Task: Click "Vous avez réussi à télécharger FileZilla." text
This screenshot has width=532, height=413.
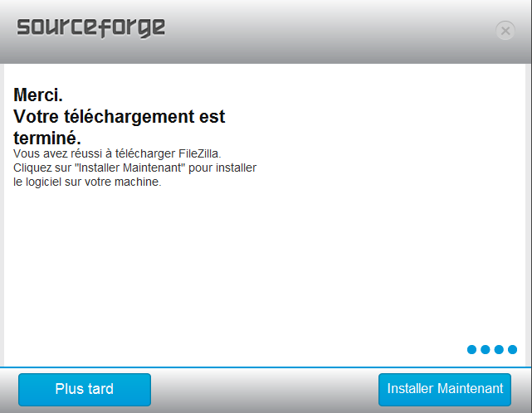Action: [x=117, y=153]
